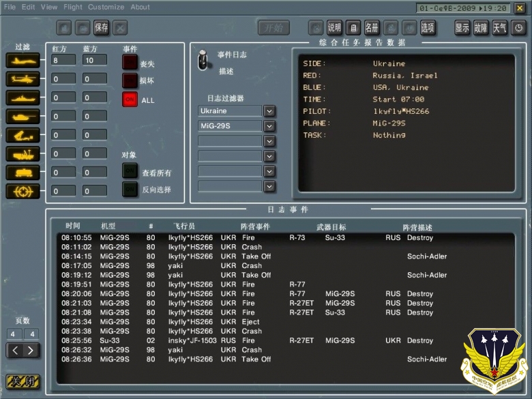Click the 飞行员 pilot column header
Image resolution: width=532 pixels, height=399 pixels.
184,226
